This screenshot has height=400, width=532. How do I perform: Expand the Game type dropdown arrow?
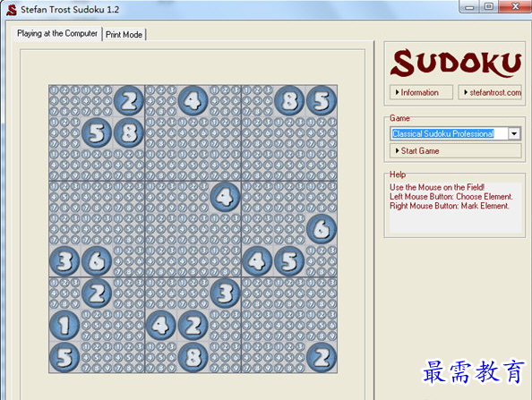[x=514, y=133]
